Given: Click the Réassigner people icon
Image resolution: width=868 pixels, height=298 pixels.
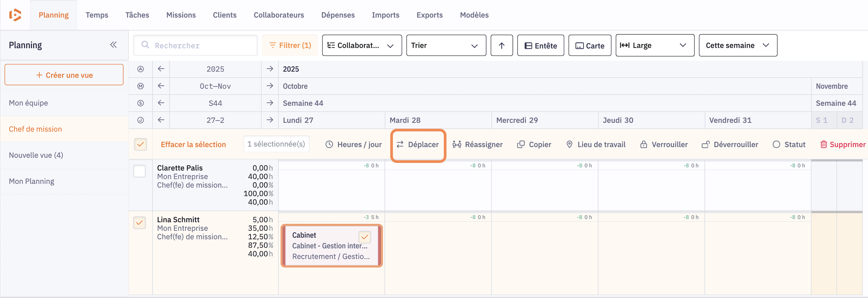Looking at the screenshot, I should coord(457,144).
